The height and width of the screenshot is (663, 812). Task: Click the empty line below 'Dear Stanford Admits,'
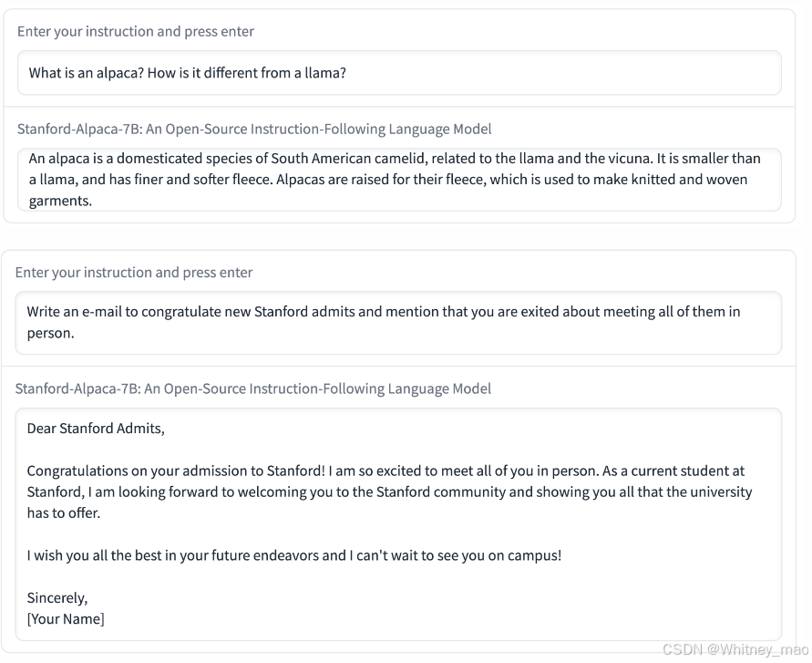(397, 450)
